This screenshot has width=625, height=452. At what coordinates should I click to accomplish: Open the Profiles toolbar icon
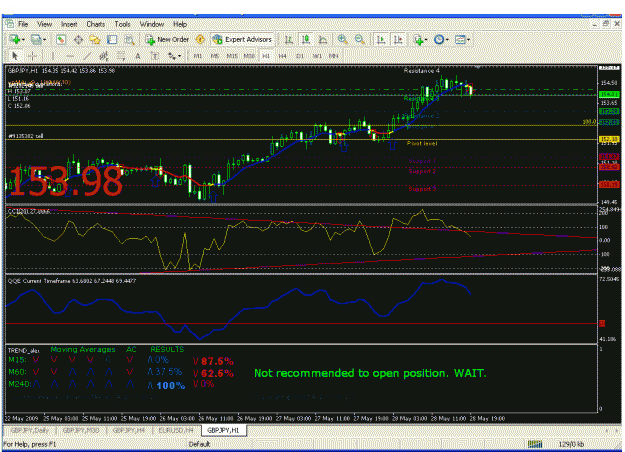[x=36, y=39]
